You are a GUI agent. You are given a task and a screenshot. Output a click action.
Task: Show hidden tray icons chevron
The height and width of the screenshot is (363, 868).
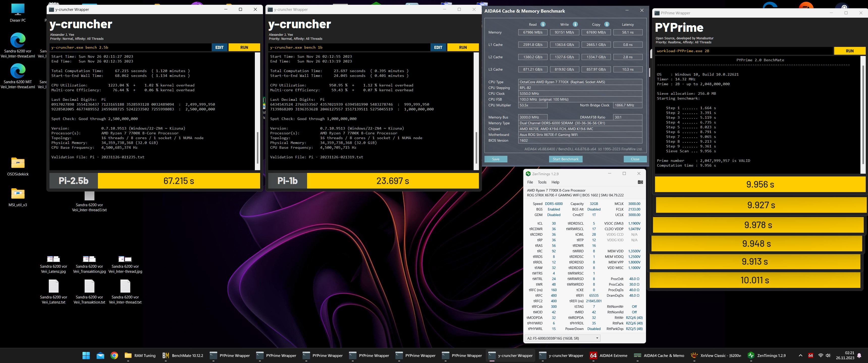(801, 355)
